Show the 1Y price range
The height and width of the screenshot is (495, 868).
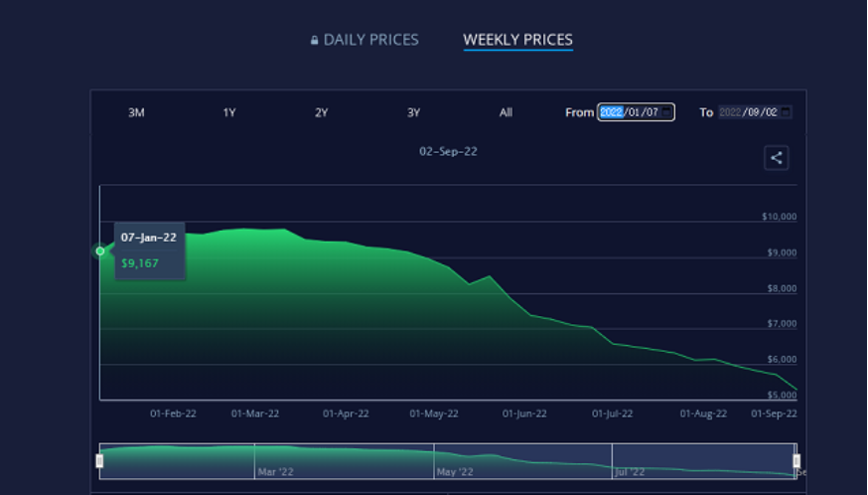229,112
